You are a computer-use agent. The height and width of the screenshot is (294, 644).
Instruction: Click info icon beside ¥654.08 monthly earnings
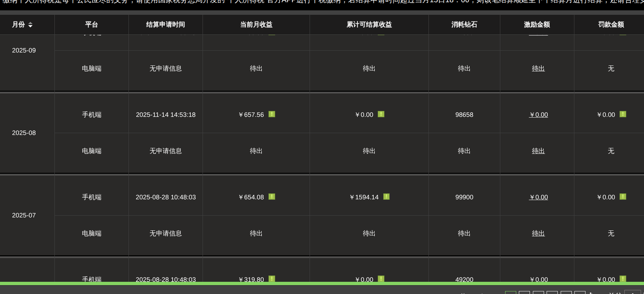click(x=272, y=197)
